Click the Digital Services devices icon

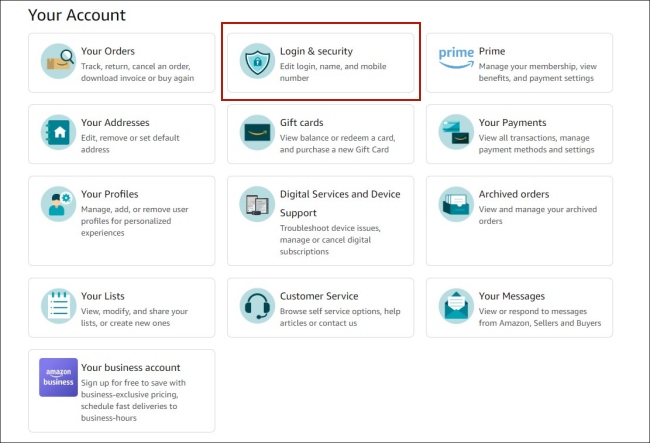[x=257, y=204]
